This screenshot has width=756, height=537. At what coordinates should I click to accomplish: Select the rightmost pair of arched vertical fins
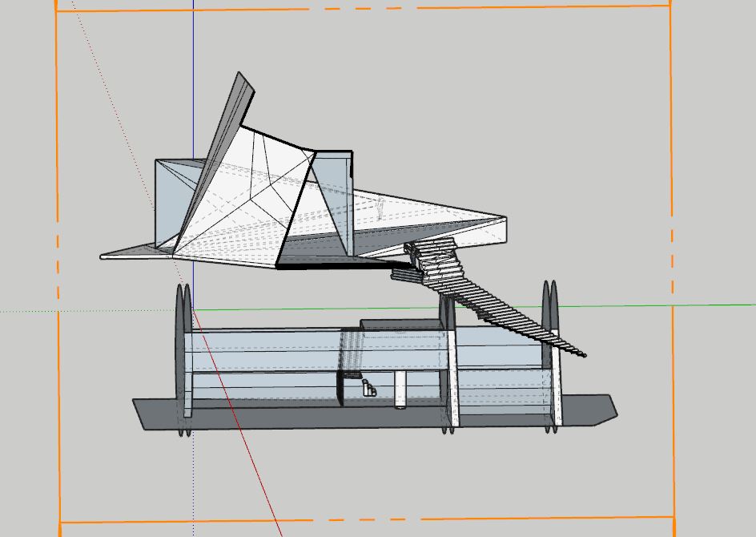pos(553,357)
